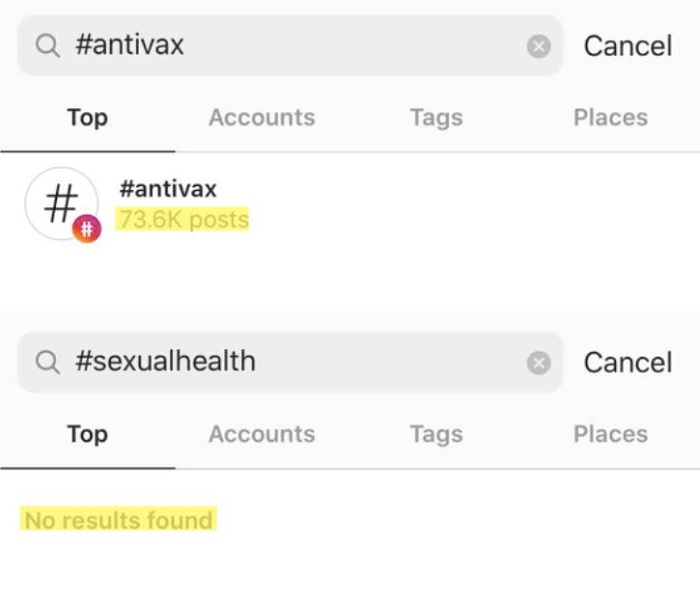
Task: Open the #antivax hashtag circle icon
Action: [60, 203]
